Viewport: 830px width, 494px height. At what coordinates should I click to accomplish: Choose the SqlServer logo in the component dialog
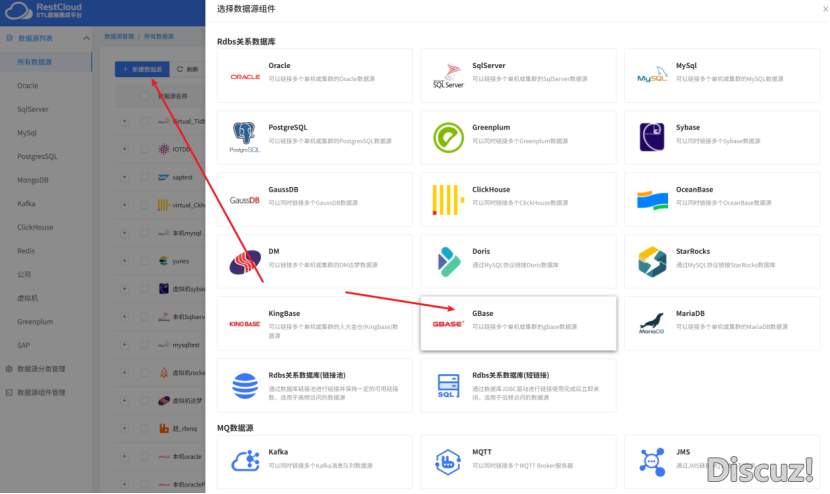pos(448,76)
